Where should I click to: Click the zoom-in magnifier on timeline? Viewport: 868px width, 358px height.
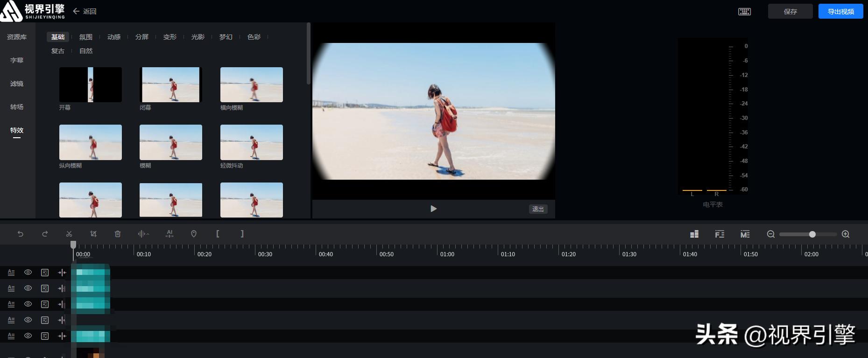click(846, 234)
